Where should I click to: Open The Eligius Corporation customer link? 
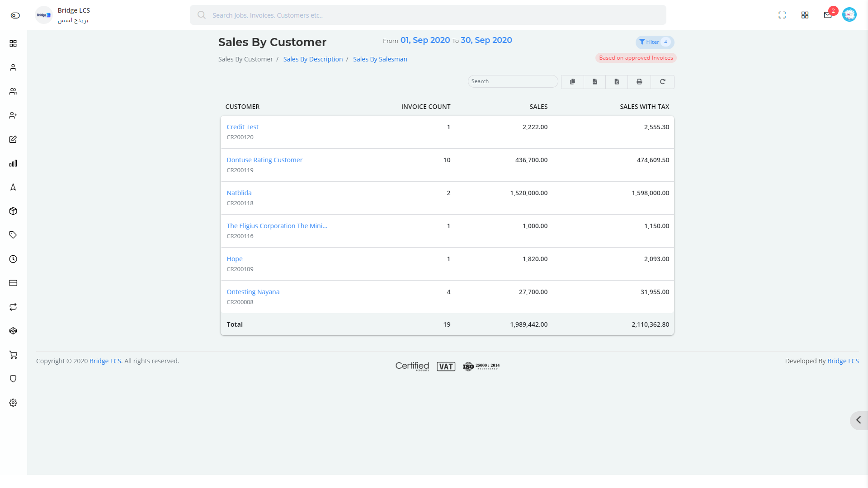[277, 226]
